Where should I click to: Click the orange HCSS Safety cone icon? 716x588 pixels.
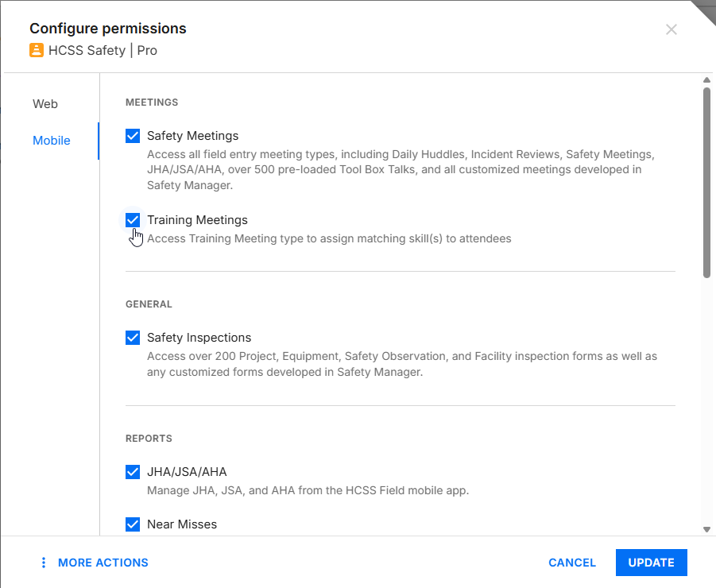coord(37,50)
